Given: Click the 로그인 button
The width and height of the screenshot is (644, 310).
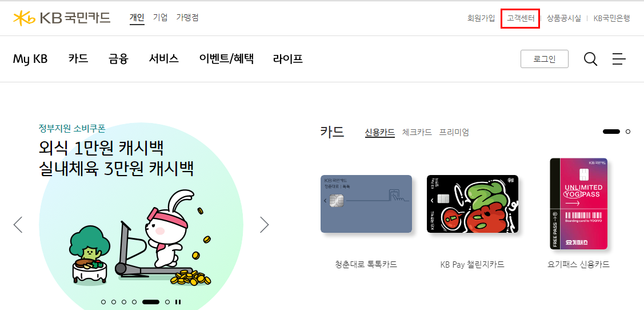Looking at the screenshot, I should 544,59.
